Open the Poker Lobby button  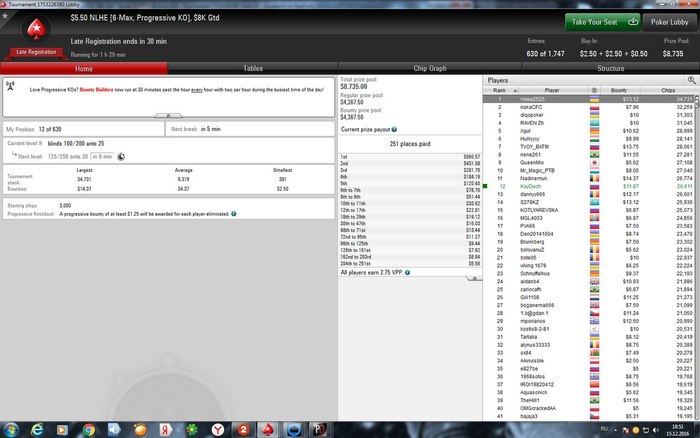[669, 22]
